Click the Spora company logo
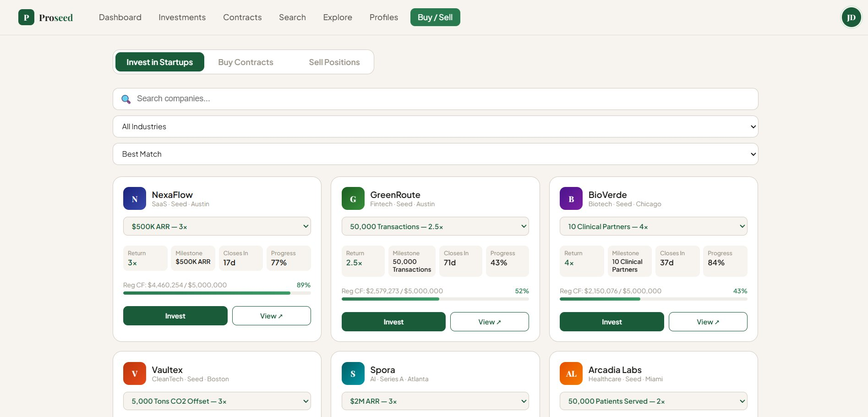The height and width of the screenshot is (417, 868). coord(353,373)
